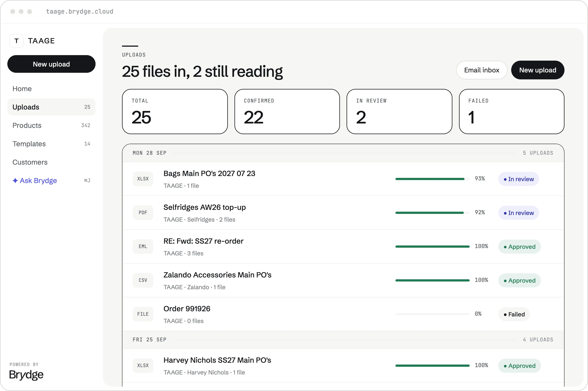Open Ask Brydge assistant
588x391 pixels.
point(51,181)
